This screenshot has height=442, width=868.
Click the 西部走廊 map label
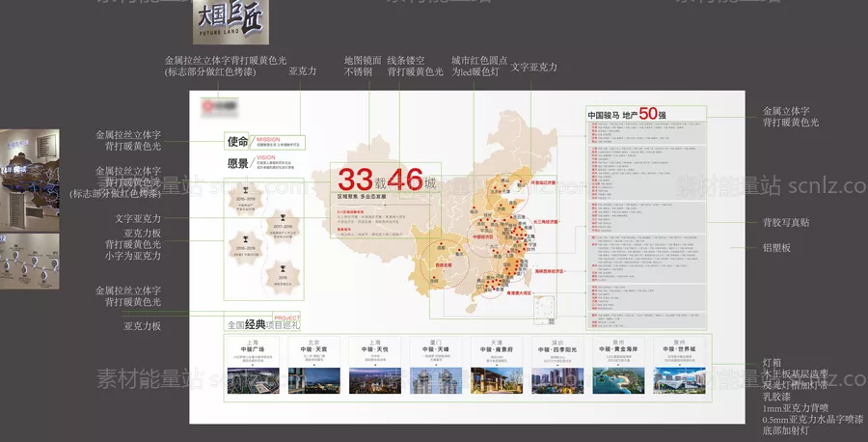pos(444,265)
